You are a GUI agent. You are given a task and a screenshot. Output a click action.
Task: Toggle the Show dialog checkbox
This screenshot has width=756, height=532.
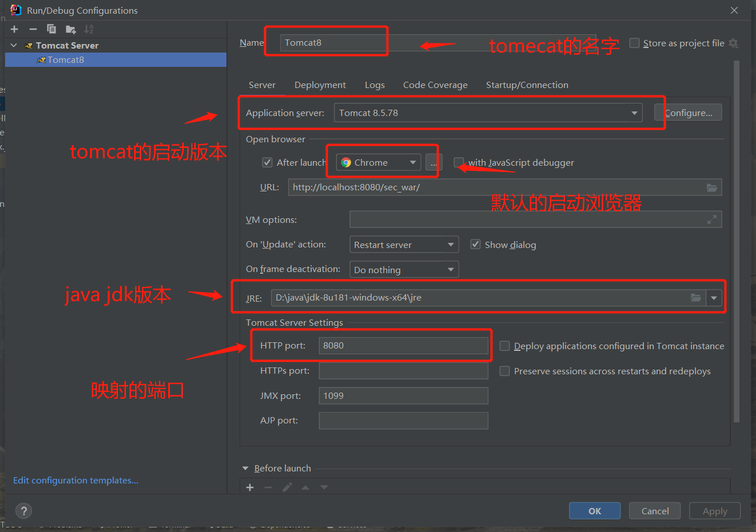click(475, 245)
